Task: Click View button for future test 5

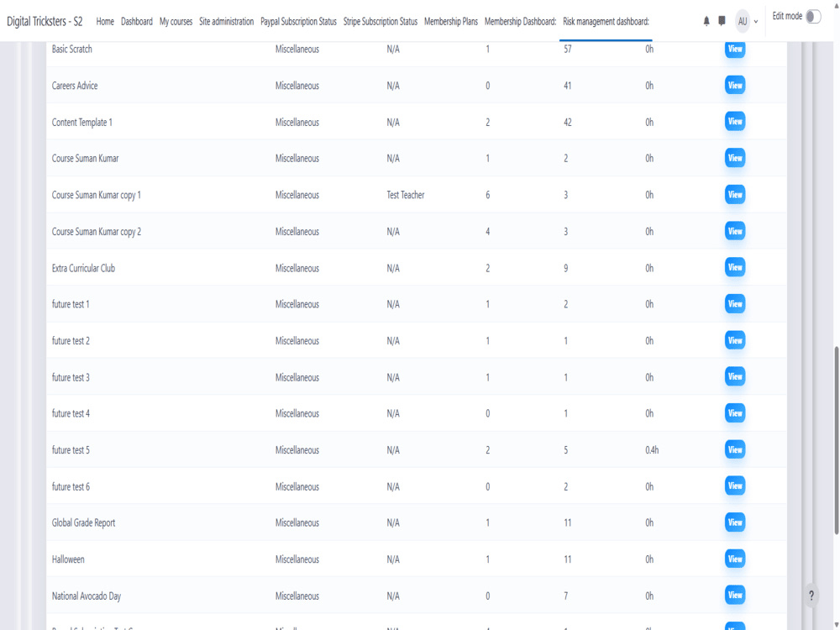Action: coord(735,449)
